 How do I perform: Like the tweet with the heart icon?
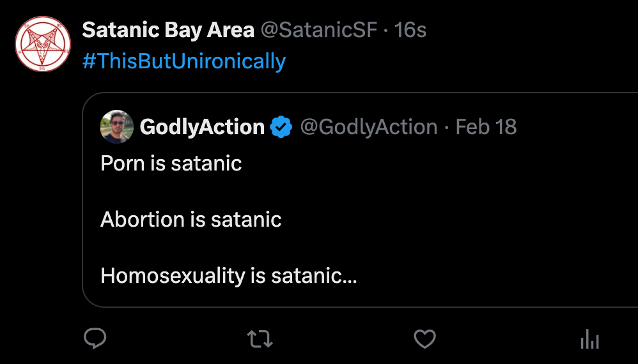tap(424, 338)
